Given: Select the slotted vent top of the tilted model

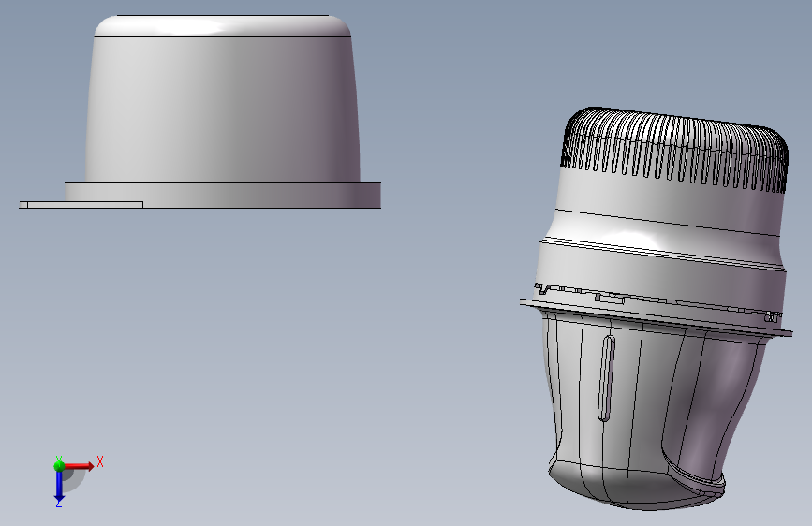Looking at the screenshot, I should (x=674, y=150).
